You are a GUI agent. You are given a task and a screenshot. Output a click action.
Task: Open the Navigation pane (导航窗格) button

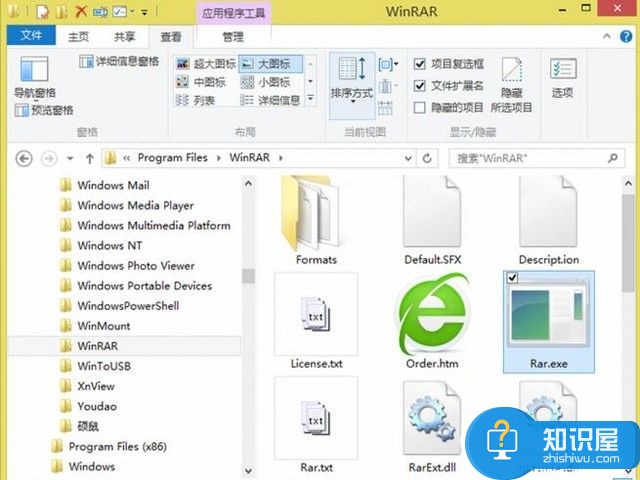34,78
